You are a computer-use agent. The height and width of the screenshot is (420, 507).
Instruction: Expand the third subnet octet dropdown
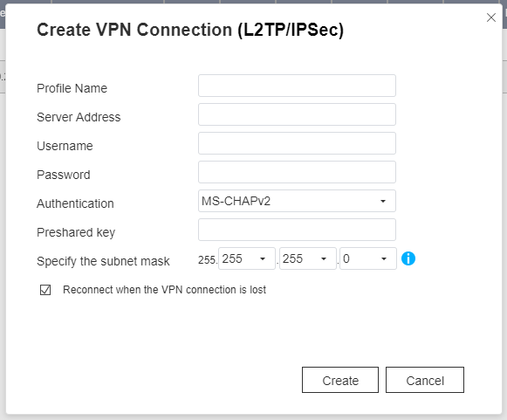[307, 258]
